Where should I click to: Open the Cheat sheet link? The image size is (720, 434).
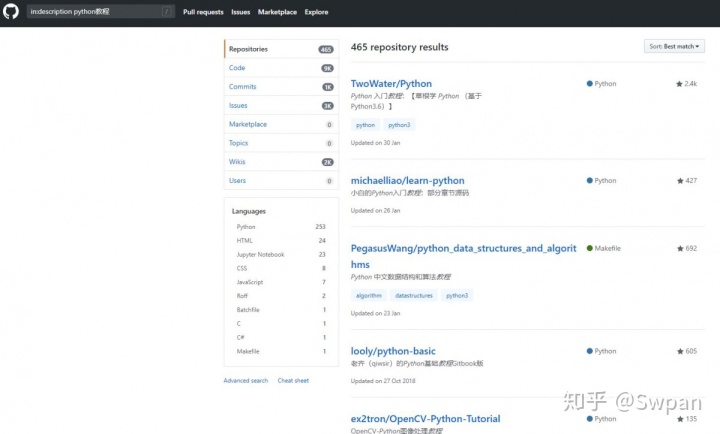click(x=293, y=381)
